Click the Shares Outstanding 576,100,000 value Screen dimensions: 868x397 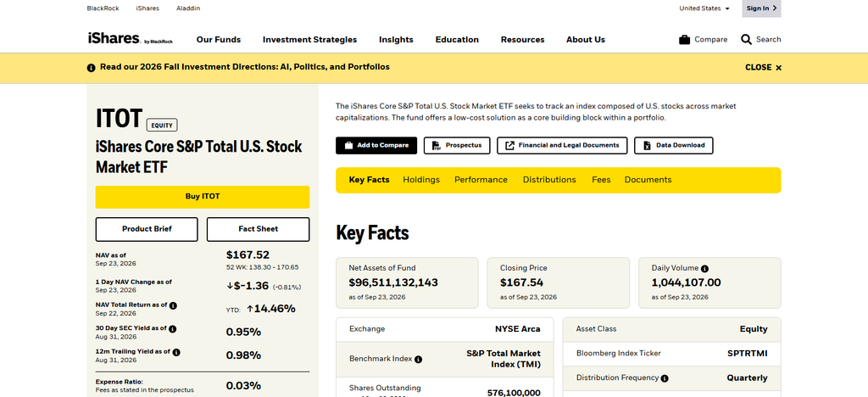pos(514,393)
